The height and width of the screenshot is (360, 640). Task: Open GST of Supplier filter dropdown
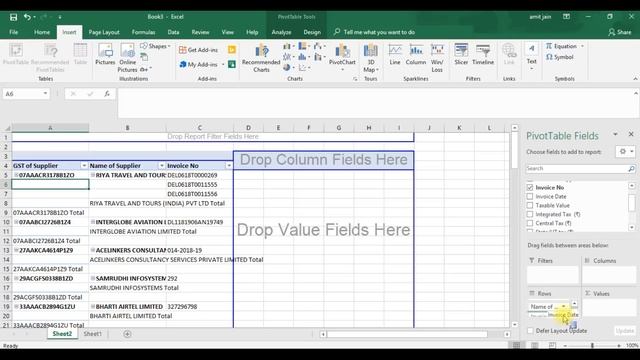(84, 166)
